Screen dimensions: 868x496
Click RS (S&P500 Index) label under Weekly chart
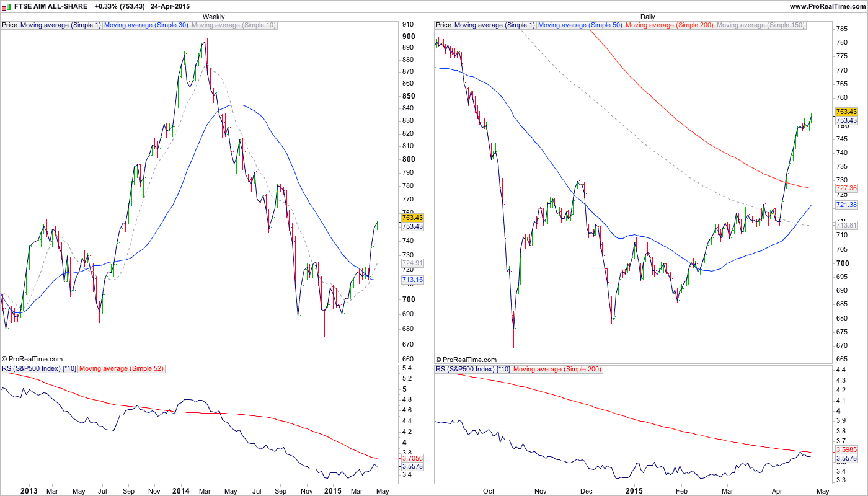click(x=39, y=369)
